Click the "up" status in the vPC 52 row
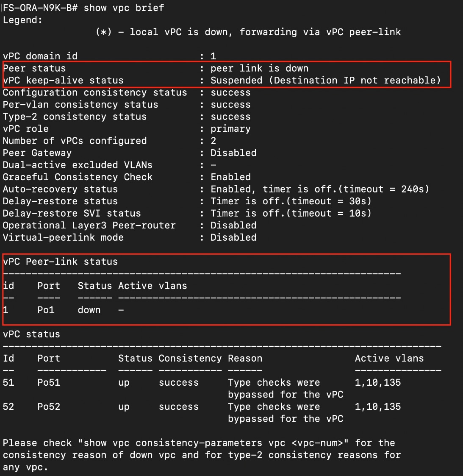This screenshot has height=476, width=463. pyautogui.click(x=124, y=406)
